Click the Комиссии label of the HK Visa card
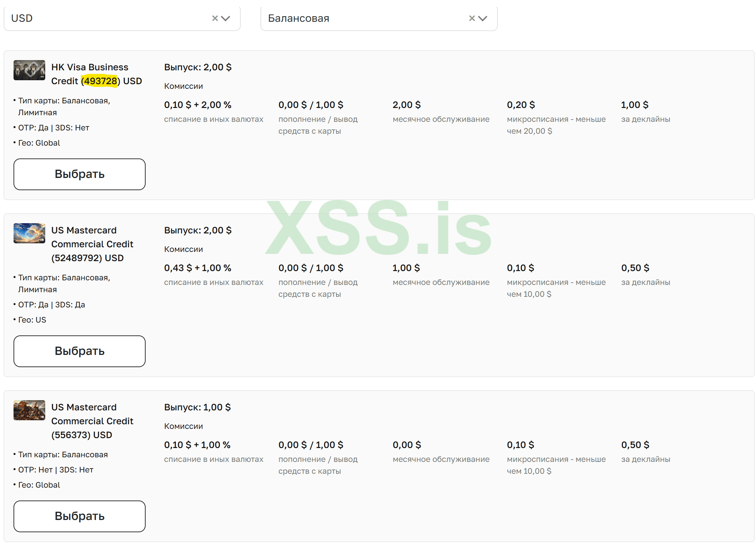756x554 pixels. point(183,86)
